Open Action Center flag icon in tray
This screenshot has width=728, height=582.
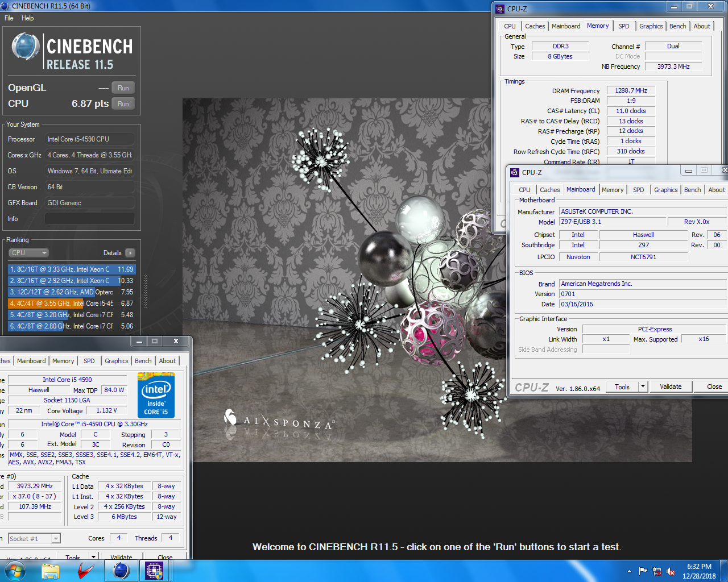click(x=643, y=571)
